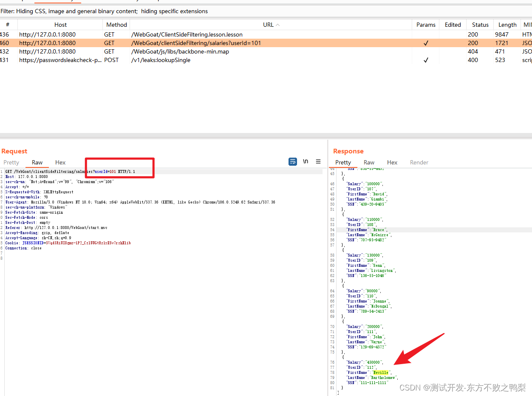This screenshot has width=532, height=396.
Task: Click the Status column header
Action: tap(480, 25)
